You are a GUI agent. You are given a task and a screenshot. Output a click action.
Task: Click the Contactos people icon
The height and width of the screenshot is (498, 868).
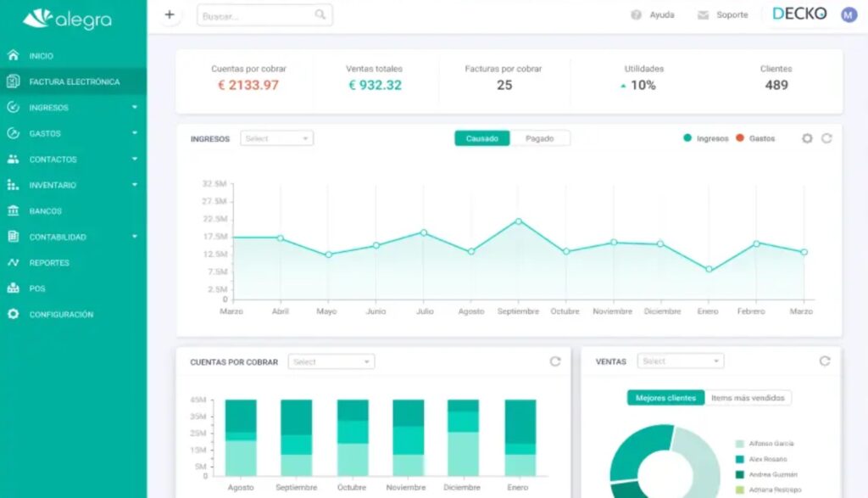click(14, 159)
